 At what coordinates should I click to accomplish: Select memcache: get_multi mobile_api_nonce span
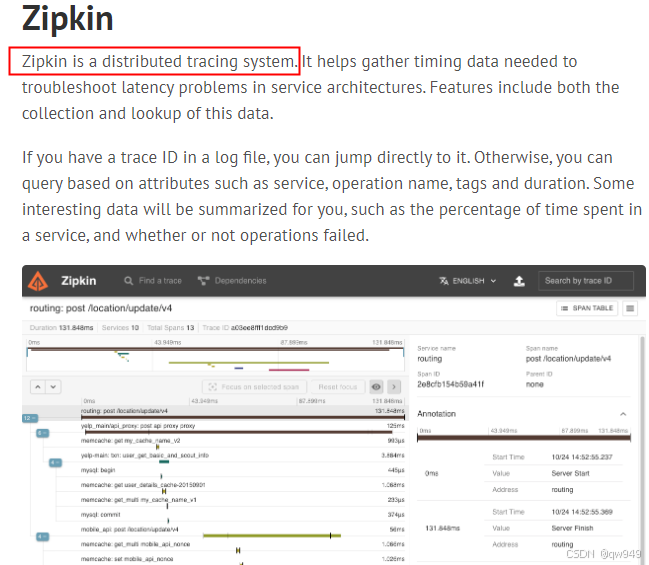pos(242,547)
